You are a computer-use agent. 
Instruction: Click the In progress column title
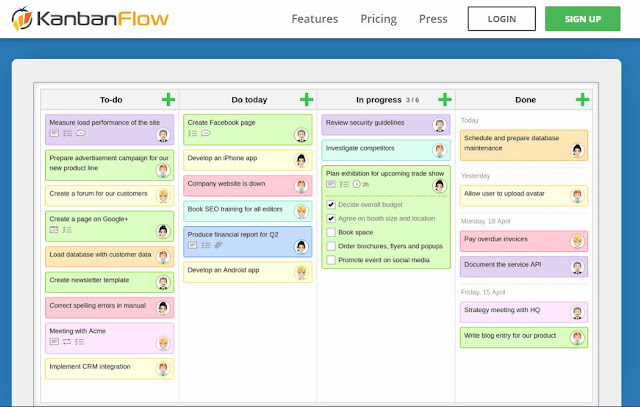coord(378,100)
